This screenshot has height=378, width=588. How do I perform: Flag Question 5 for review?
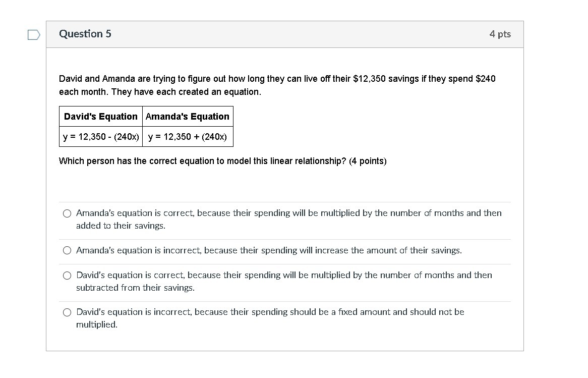click(x=34, y=35)
